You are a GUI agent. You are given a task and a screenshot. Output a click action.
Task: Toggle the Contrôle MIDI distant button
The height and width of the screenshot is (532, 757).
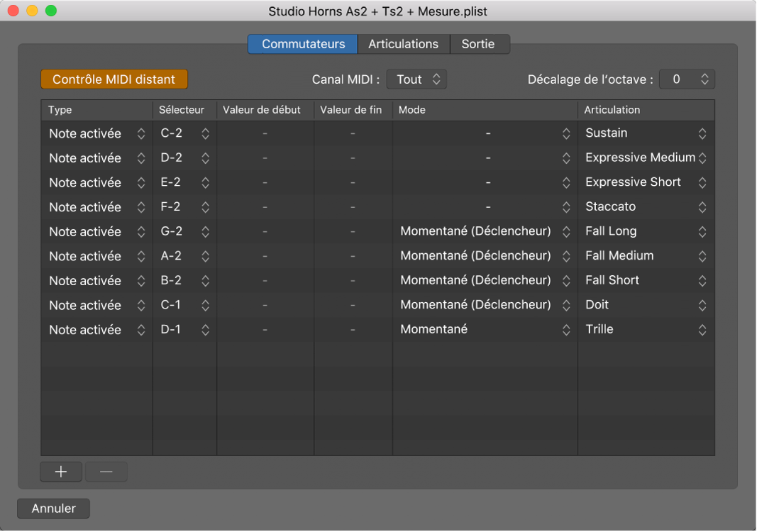[x=114, y=79]
